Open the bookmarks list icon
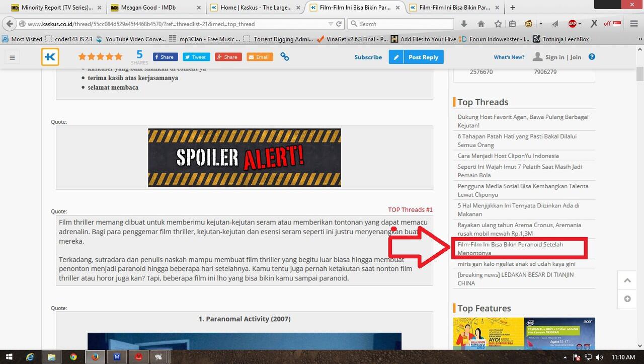644x364 pixels. (513, 24)
